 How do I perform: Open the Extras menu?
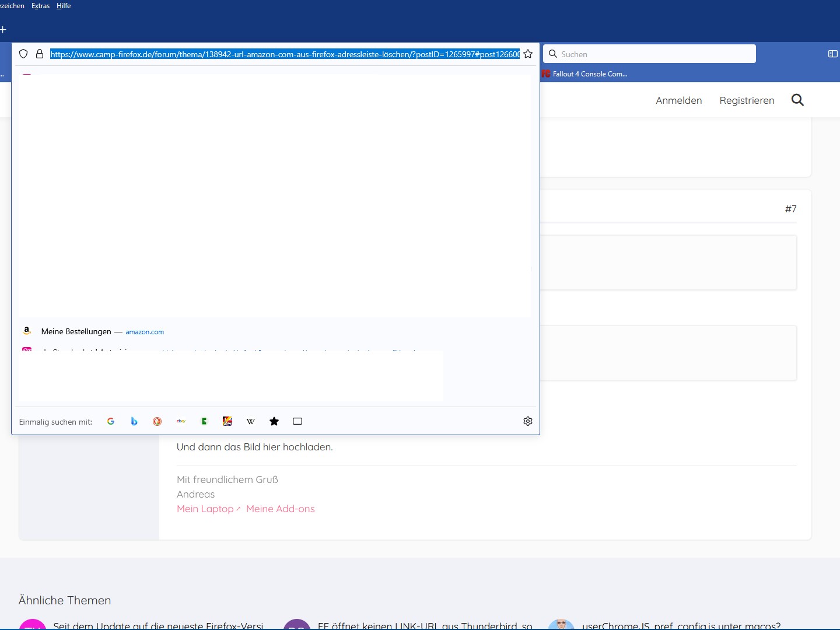tap(40, 6)
